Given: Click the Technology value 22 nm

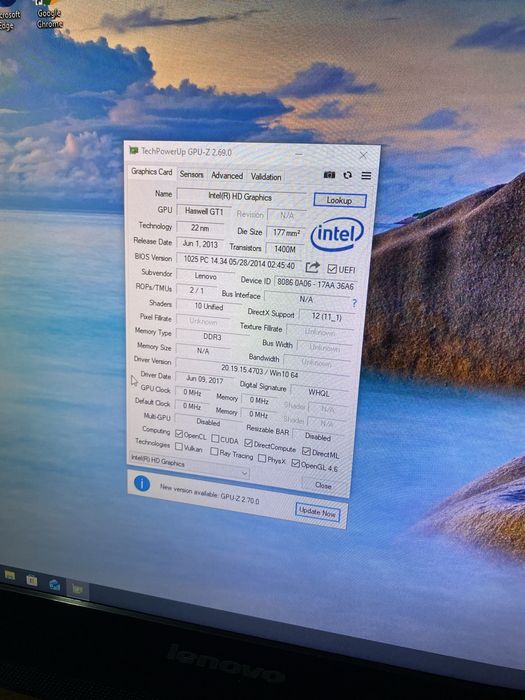Looking at the screenshot, I should click(x=200, y=228).
